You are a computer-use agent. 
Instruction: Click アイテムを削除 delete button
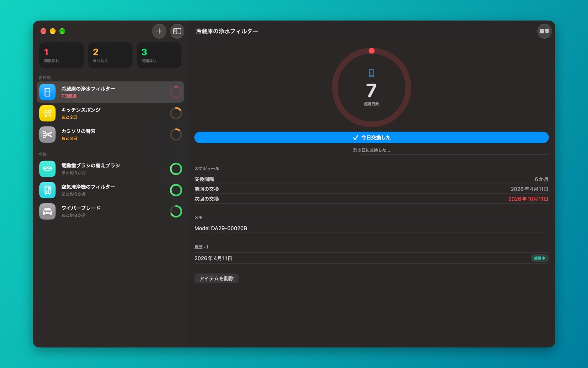pos(216,279)
